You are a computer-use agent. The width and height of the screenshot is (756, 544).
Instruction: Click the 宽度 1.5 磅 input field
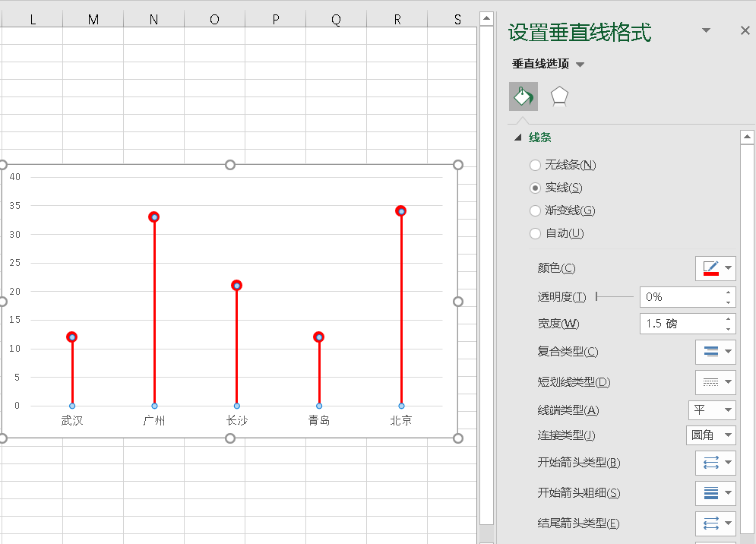tap(682, 324)
